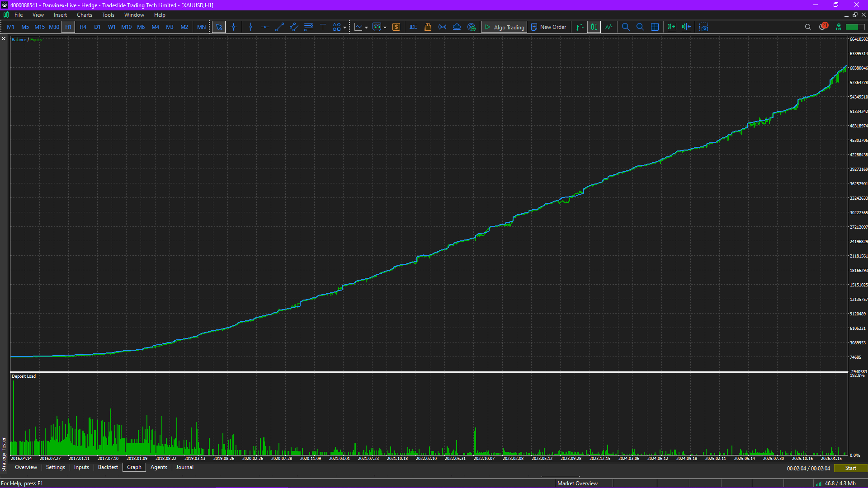This screenshot has width=868, height=488.
Task: Select the crosshair tool
Action: [x=233, y=27]
